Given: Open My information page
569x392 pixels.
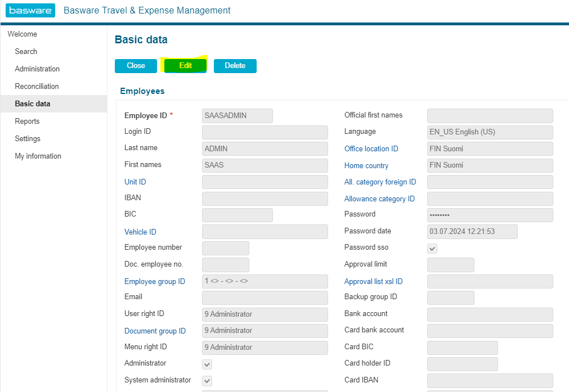Looking at the screenshot, I should point(38,156).
